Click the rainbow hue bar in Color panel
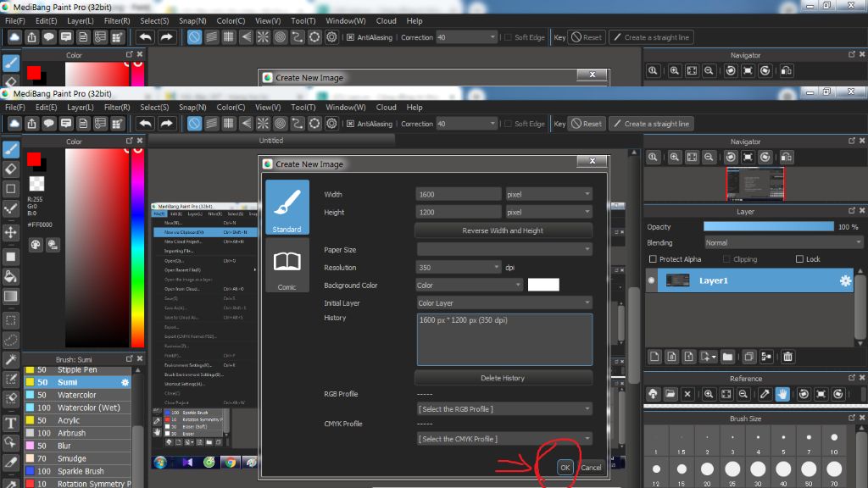This screenshot has width=868, height=488. click(x=137, y=248)
